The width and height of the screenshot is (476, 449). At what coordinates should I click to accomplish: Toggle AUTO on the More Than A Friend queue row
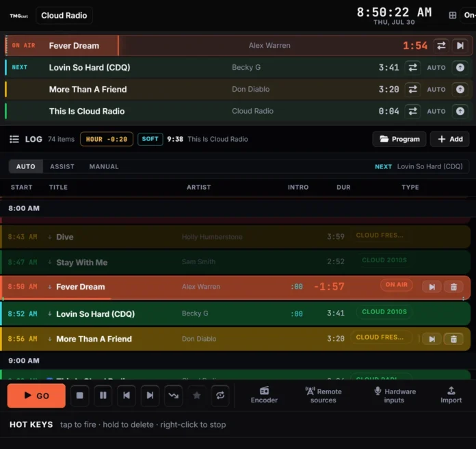click(x=436, y=89)
